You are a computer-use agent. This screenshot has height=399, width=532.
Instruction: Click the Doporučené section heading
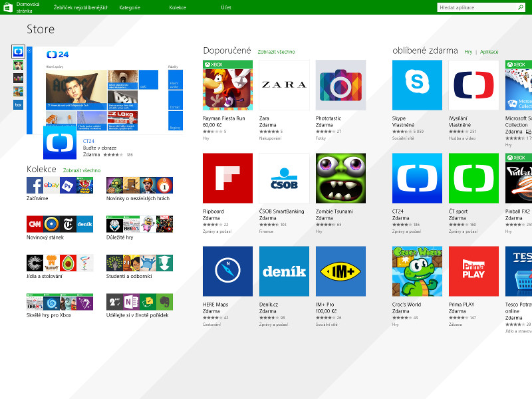(227, 51)
